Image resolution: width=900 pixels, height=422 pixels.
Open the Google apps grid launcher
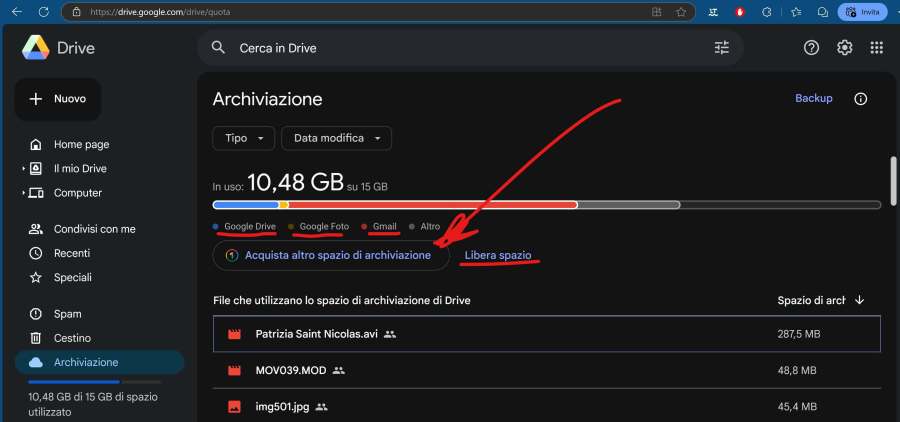(876, 48)
